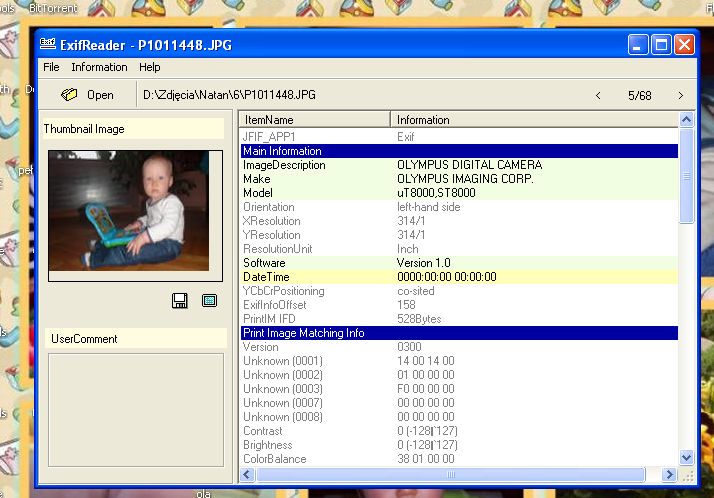
Task: Click inside the UserComment text box
Action: [x=135, y=409]
